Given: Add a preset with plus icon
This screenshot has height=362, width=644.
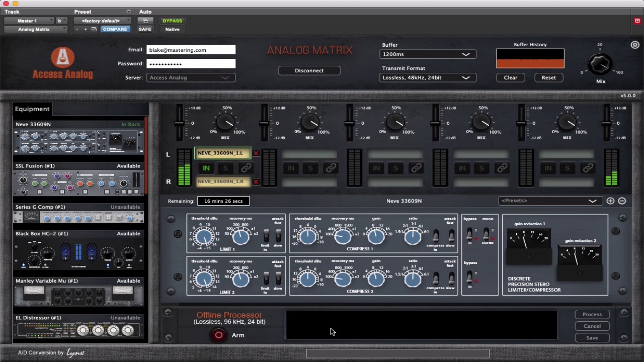Looking at the screenshot, I should click(x=610, y=201).
